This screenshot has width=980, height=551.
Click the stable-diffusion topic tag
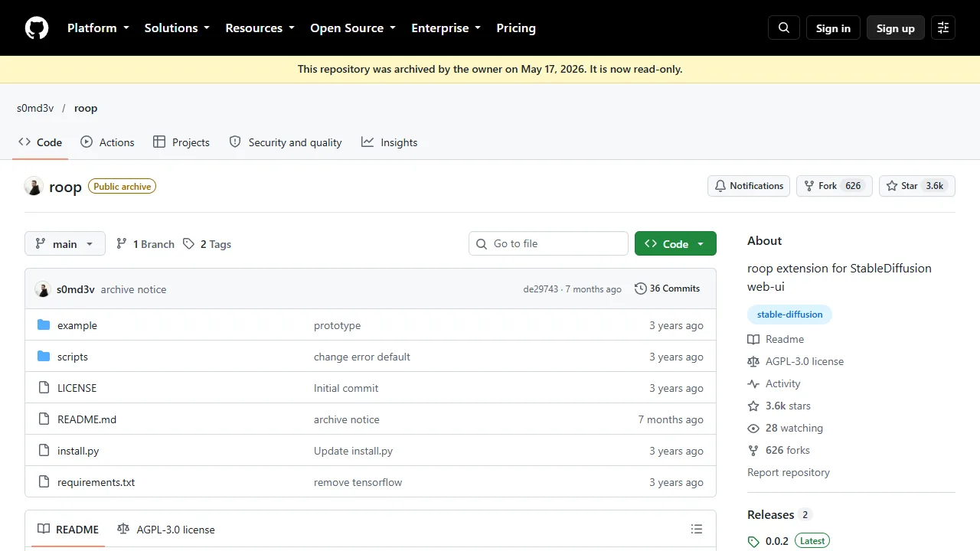pyautogui.click(x=789, y=315)
